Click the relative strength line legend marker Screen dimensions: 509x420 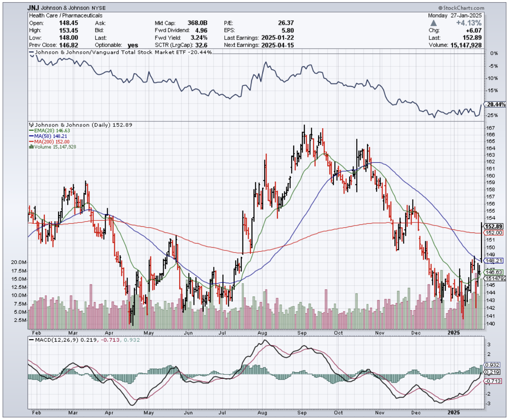[x=31, y=52]
